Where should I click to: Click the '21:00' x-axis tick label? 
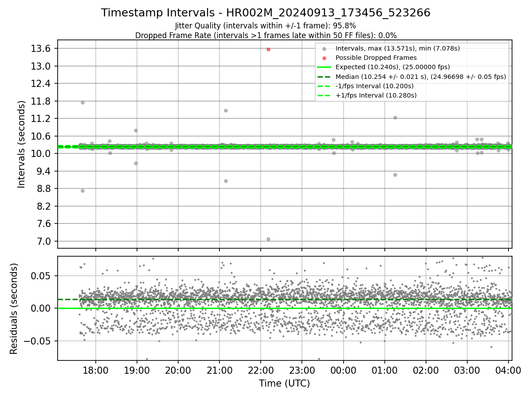point(219,370)
